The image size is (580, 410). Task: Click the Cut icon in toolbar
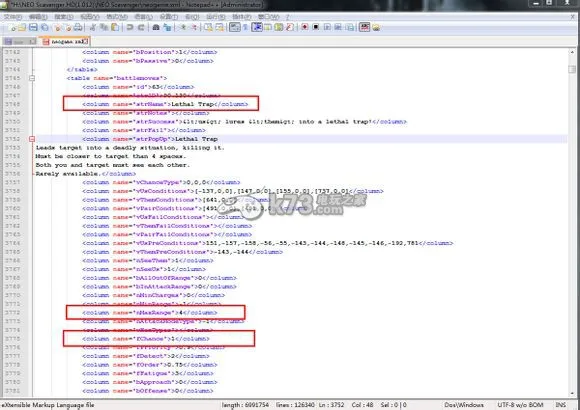(x=93, y=27)
